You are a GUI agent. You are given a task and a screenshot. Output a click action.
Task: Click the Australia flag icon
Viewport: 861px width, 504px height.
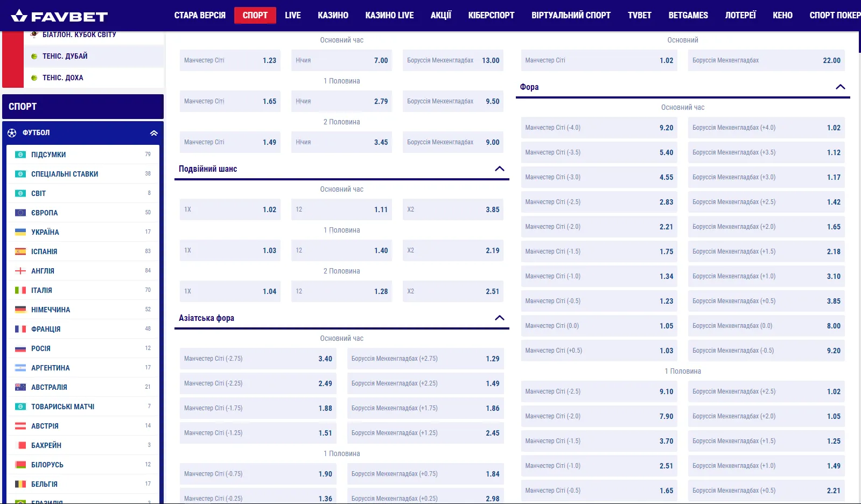click(x=20, y=387)
